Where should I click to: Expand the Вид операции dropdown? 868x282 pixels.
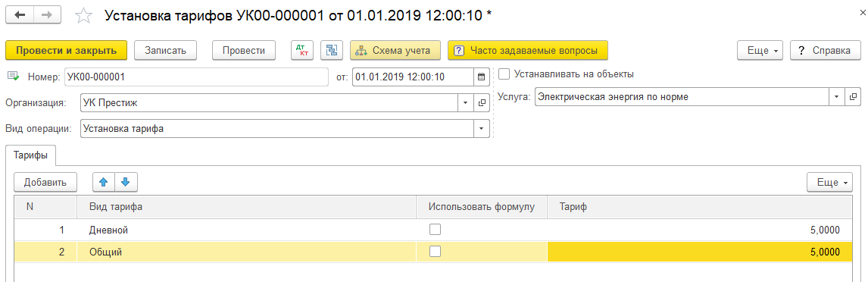[x=481, y=129]
